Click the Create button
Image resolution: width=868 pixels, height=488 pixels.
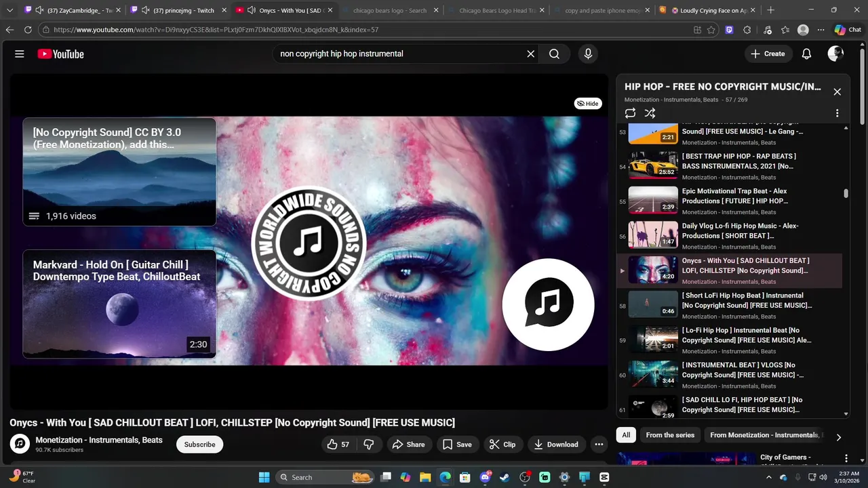point(768,54)
